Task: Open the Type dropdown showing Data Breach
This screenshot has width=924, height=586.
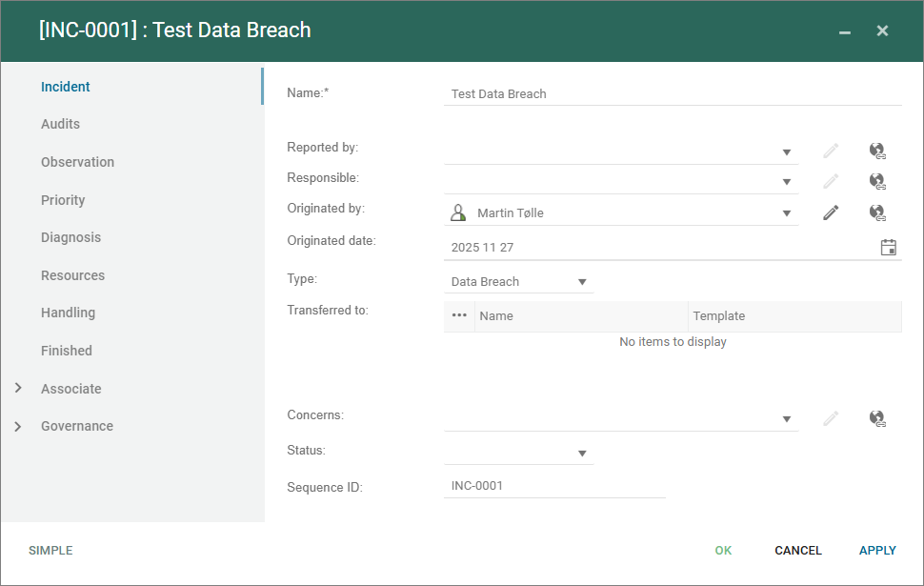Action: [x=582, y=282]
